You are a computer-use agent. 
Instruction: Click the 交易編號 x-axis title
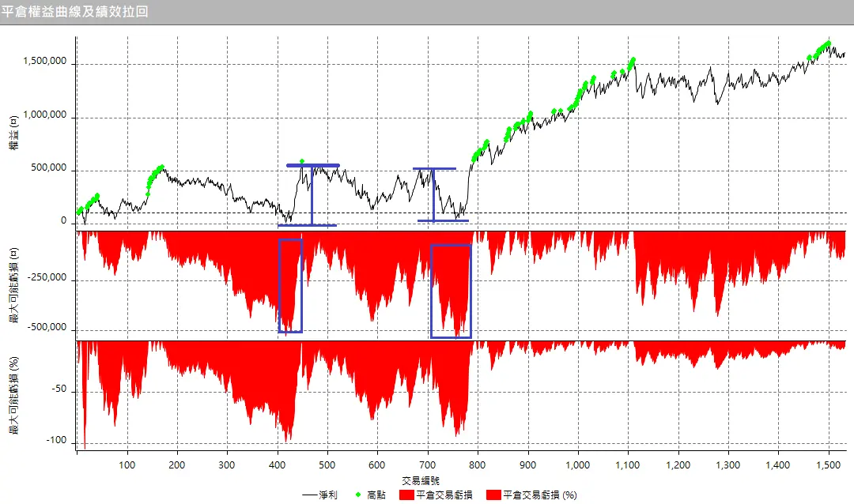(x=421, y=480)
